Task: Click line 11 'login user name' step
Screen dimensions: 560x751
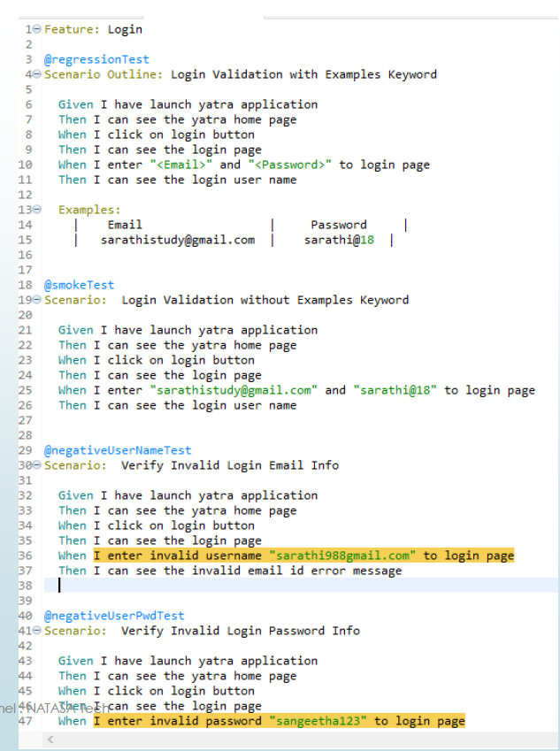Action: pyautogui.click(x=177, y=180)
